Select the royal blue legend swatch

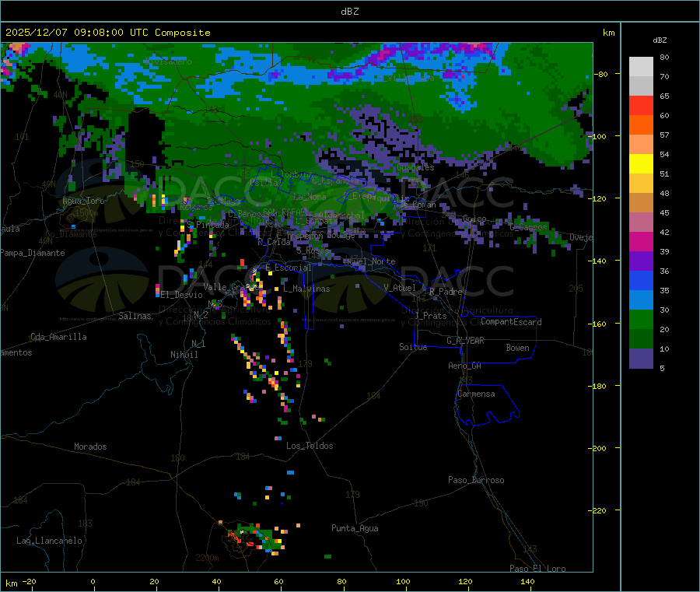pyautogui.click(x=641, y=280)
